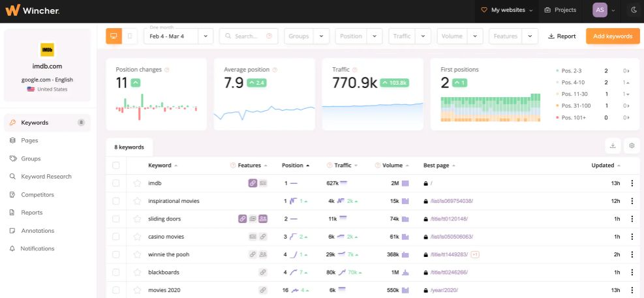Open more options for casino movies row

tap(632, 237)
